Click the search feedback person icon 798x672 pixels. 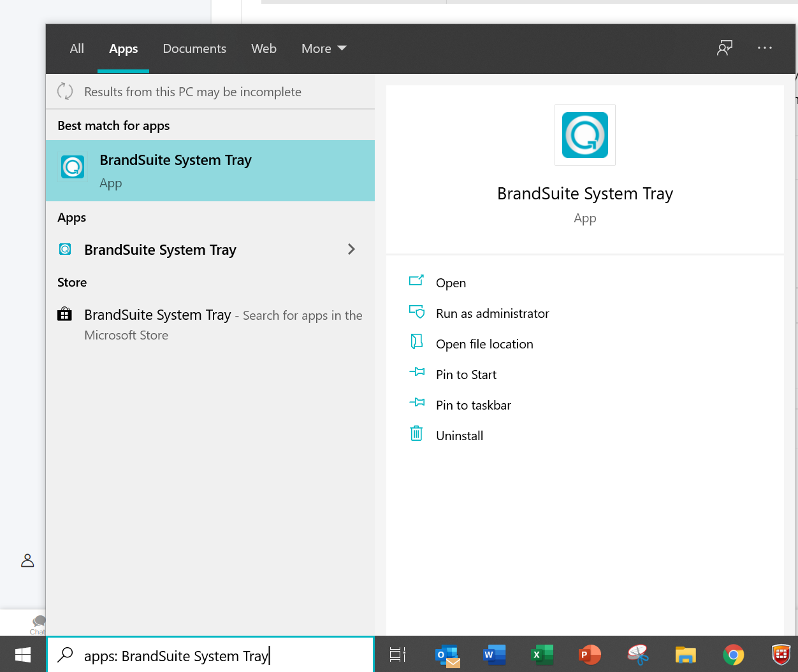point(725,48)
